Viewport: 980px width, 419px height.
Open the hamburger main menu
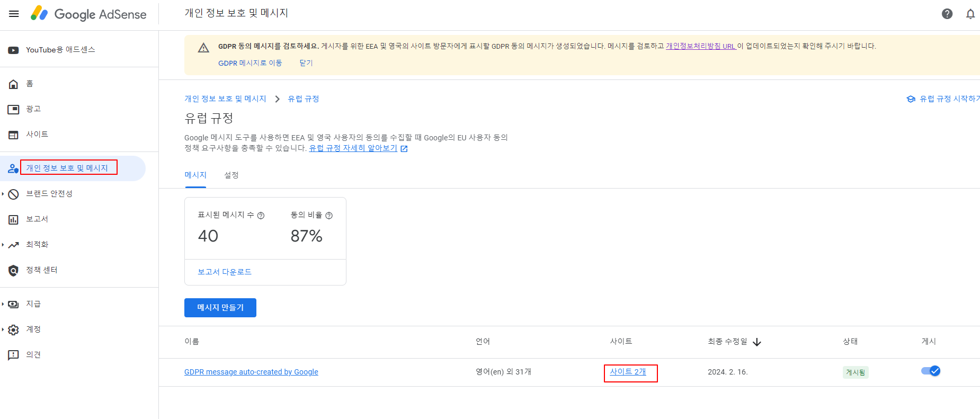(x=14, y=14)
